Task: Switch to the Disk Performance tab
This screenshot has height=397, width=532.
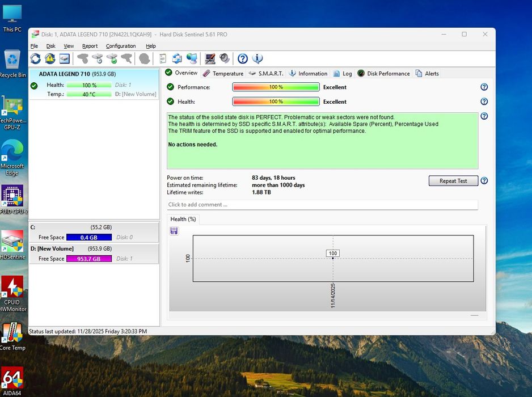Action: coord(384,73)
